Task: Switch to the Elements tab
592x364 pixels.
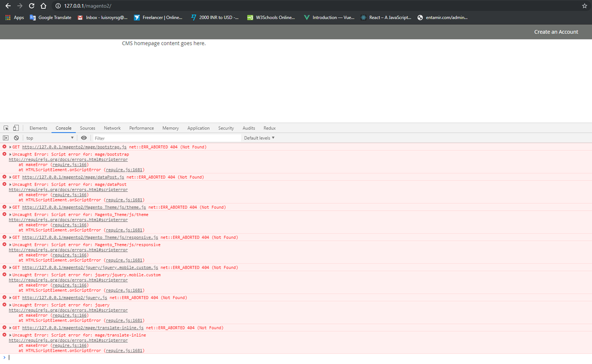Action: click(38, 128)
